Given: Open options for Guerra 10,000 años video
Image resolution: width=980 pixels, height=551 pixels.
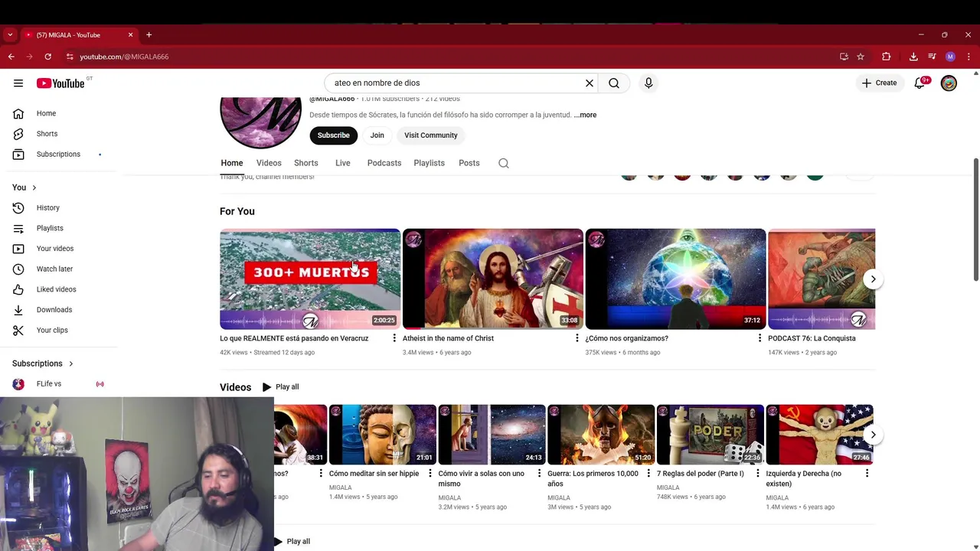Looking at the screenshot, I should (648, 474).
